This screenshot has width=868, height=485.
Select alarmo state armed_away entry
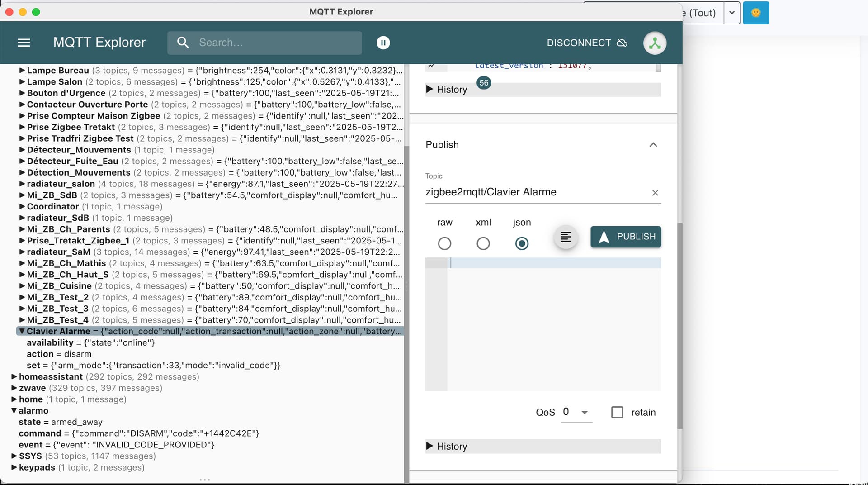pos(61,422)
